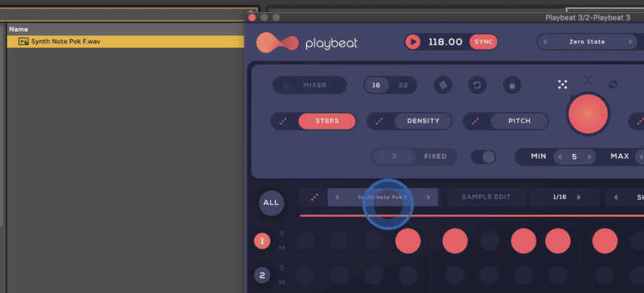Open SAMPLE EDIT

tap(486, 197)
